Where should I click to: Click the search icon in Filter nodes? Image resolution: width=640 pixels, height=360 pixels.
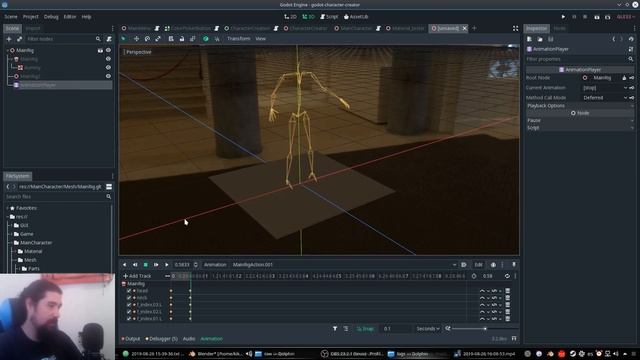[x=98, y=39]
